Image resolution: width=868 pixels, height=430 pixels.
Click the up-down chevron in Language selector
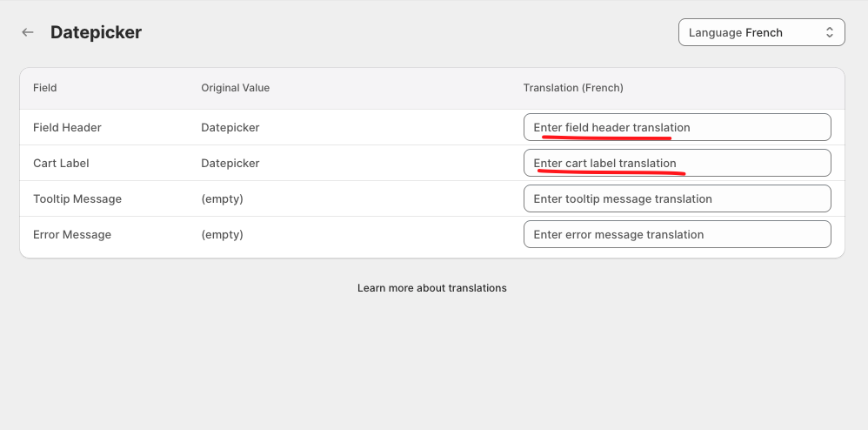(x=829, y=32)
